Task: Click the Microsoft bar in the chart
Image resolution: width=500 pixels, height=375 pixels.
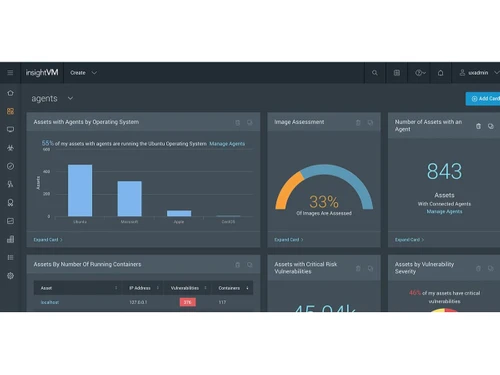Action: [129, 199]
